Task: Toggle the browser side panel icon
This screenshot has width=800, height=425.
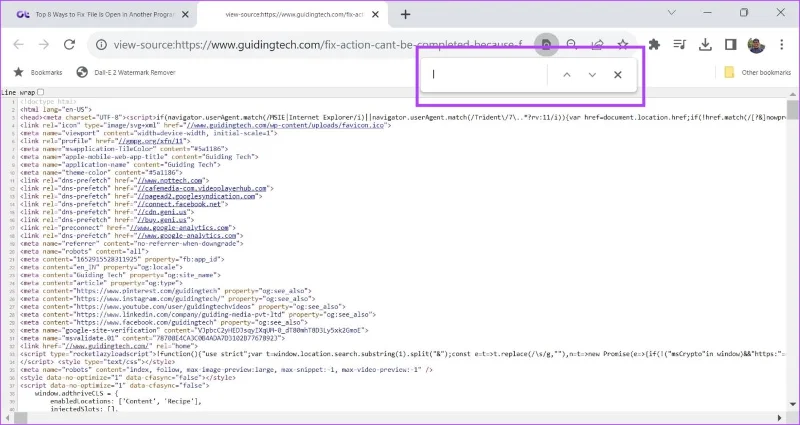Action: [x=730, y=44]
